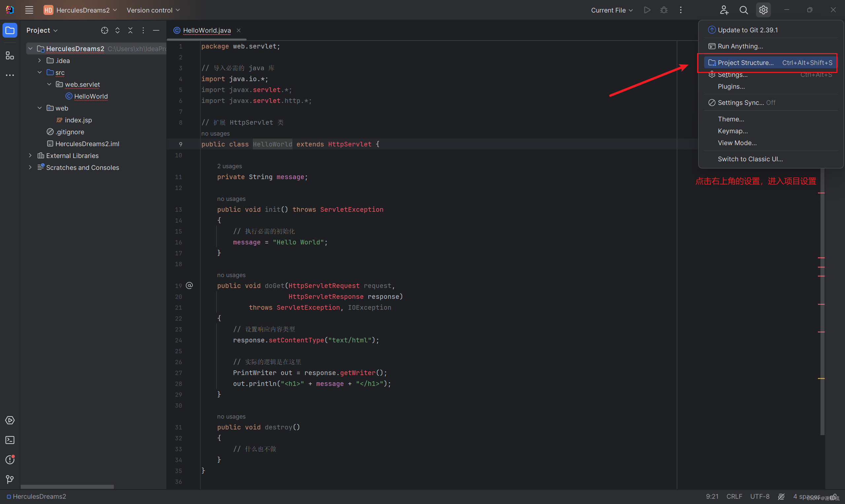
Task: Collapse the src folder in Project tree
Action: [x=40, y=72]
